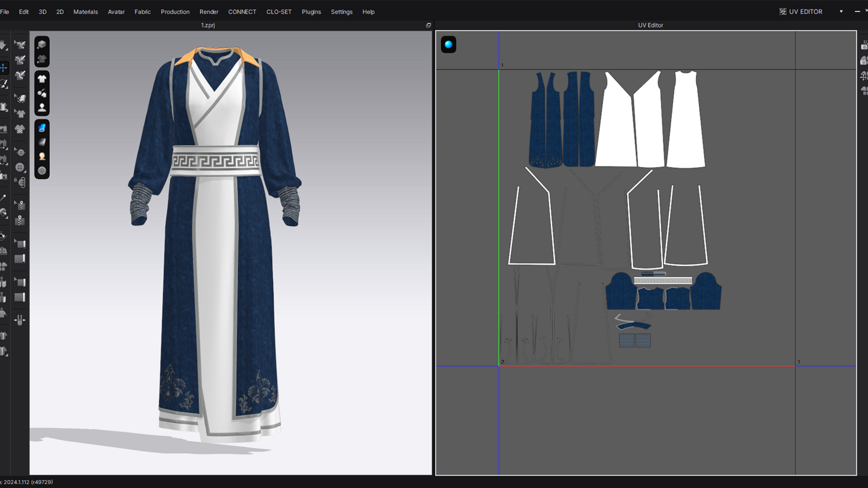Toggle the mesh globe display icon

tap(42, 171)
